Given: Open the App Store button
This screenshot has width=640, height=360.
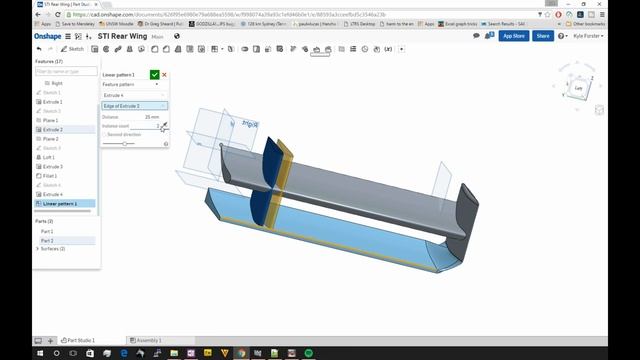Looking at the screenshot, I should [x=513, y=36].
